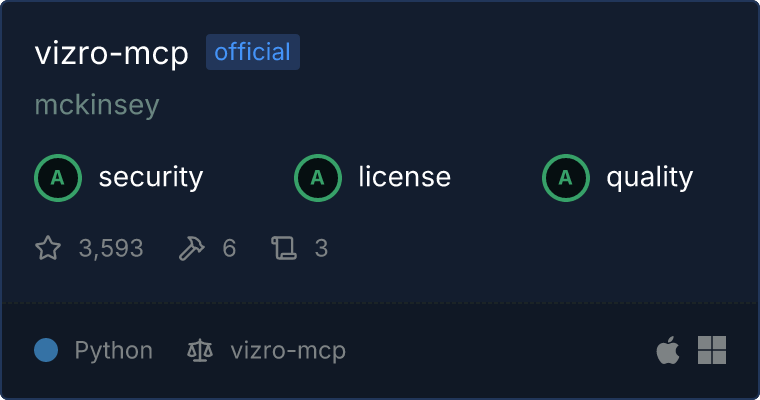
Task: Click the blue Python language dot
Action: [46, 350]
